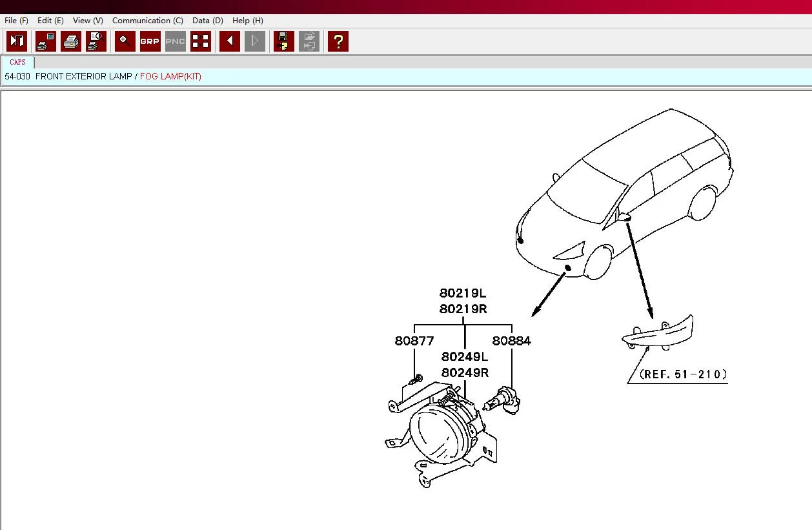Open the Help (H) menu

pos(248,21)
